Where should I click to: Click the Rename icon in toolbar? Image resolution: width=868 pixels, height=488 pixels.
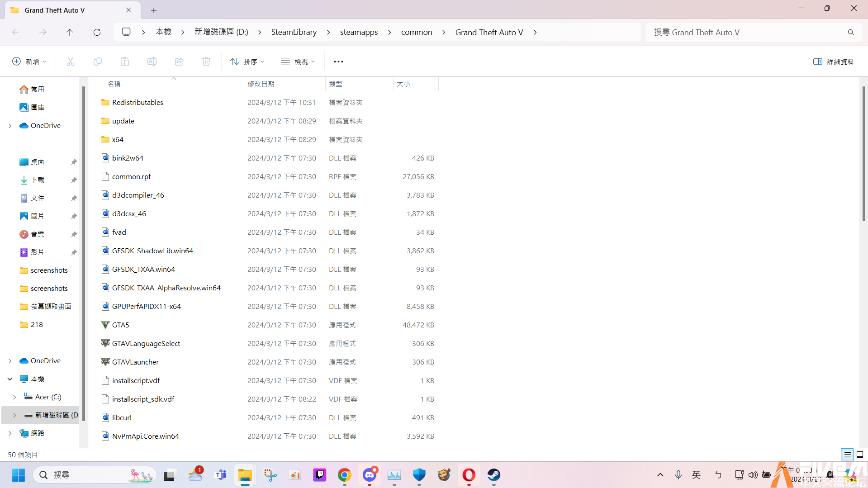[152, 62]
